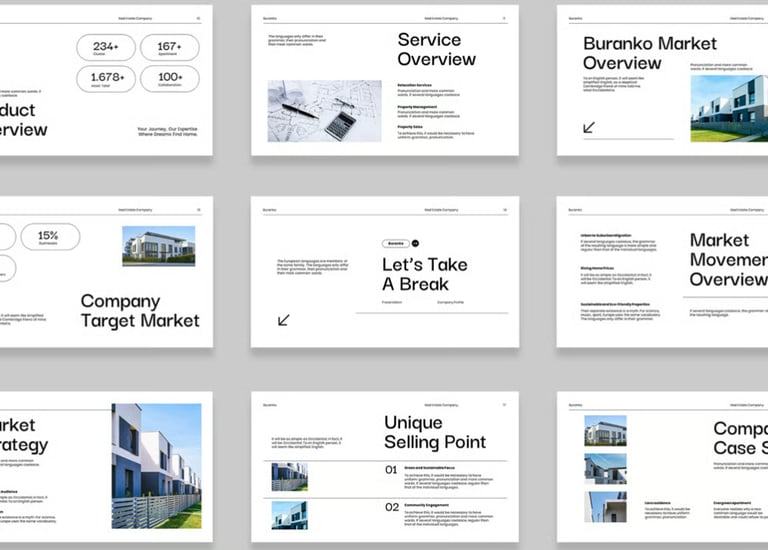Screen dimensions: 768x550
Task: Select the paragraph left of Let's Take A Break
Action: [x=312, y=267]
